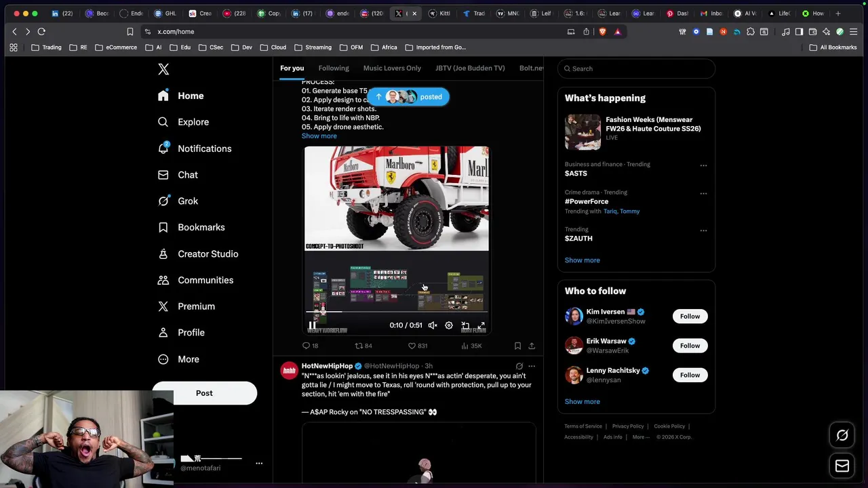Open Communities from the sidebar
Viewport: 868px width, 488px height.
(x=195, y=280)
